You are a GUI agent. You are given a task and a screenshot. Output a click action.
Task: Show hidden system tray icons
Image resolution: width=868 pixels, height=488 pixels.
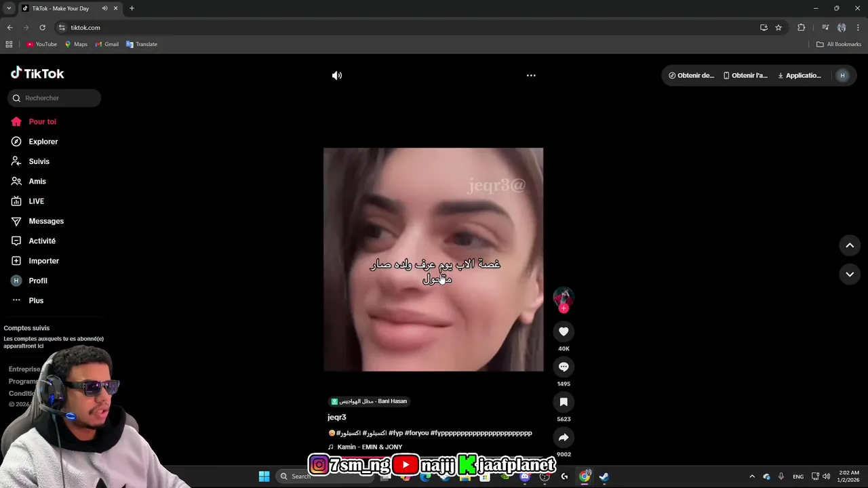coord(751,476)
